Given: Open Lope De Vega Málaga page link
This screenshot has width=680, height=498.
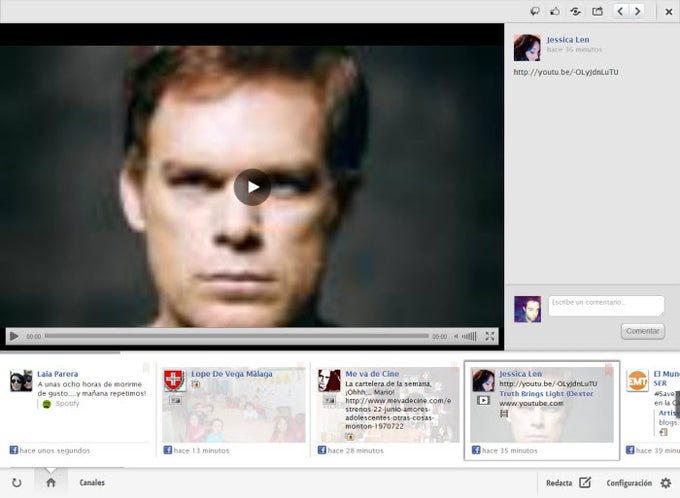Looking at the screenshot, I should (x=232, y=374).
